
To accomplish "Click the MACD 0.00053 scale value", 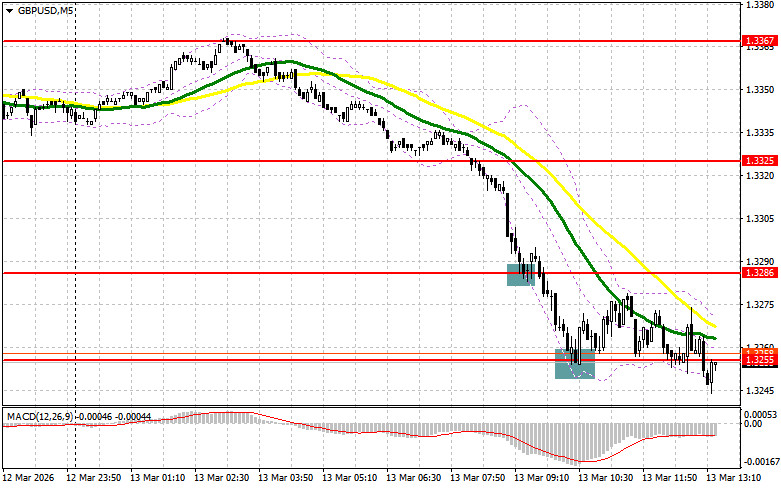I will tap(760, 414).
